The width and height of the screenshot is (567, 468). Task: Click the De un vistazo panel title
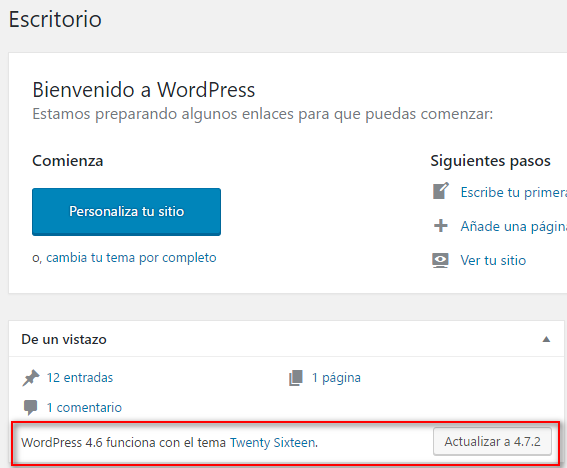[64, 339]
